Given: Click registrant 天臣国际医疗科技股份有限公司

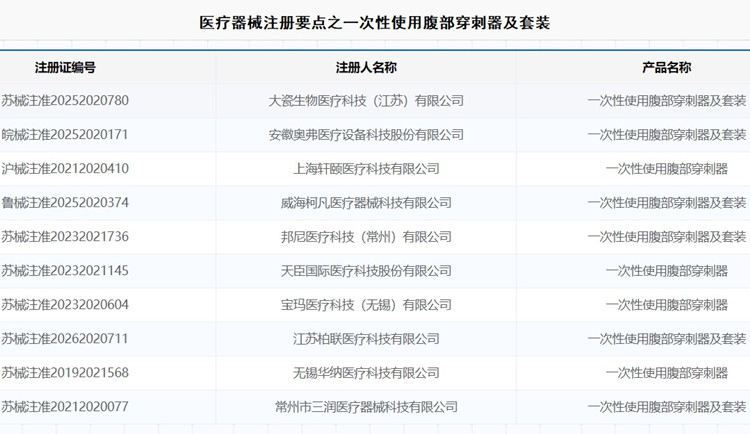Looking at the screenshot, I should (x=366, y=270).
